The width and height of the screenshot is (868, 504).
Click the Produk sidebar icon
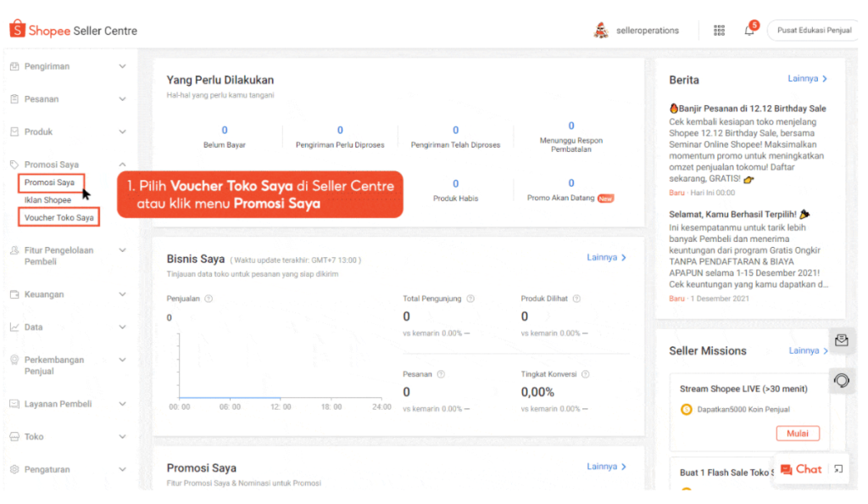[14, 132]
